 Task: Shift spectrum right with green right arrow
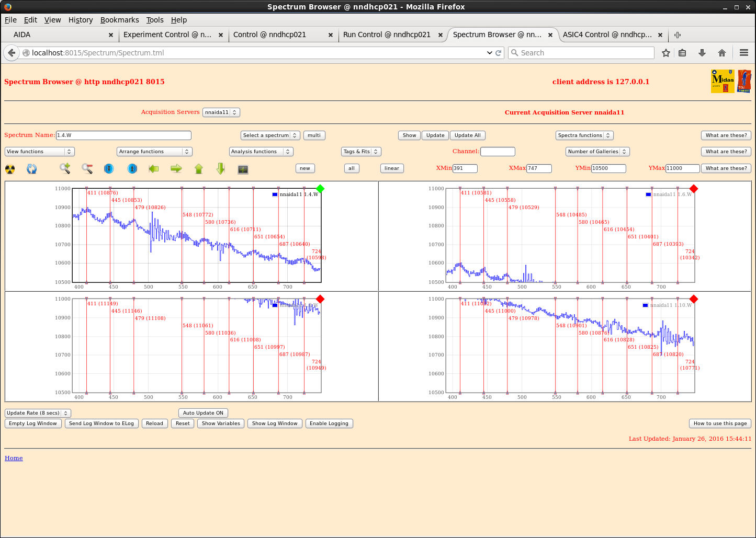(176, 168)
